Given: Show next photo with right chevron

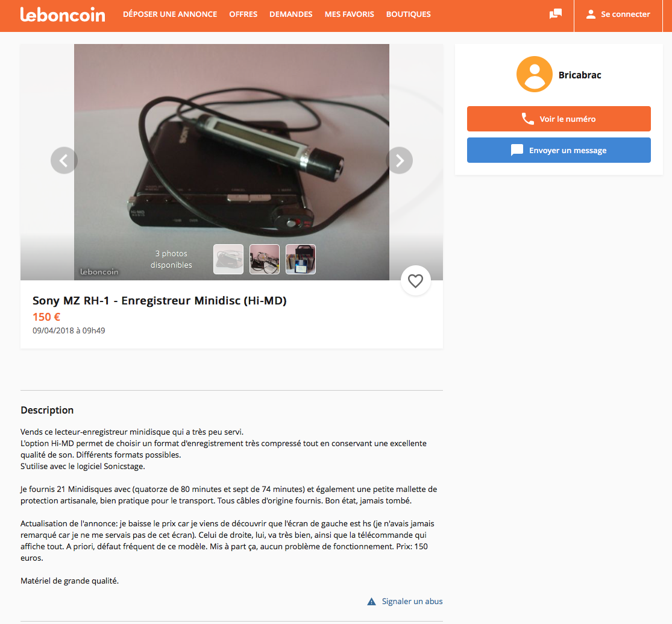Looking at the screenshot, I should [x=400, y=160].
